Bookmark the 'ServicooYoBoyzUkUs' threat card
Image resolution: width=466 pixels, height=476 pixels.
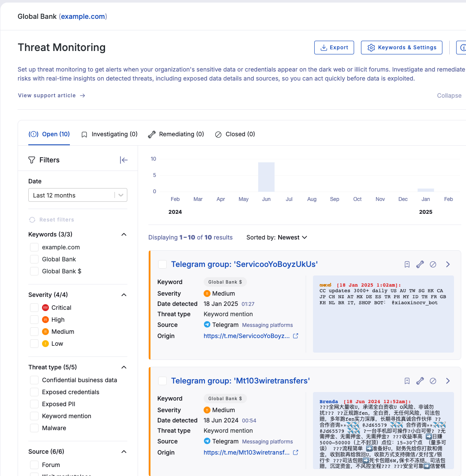coord(406,264)
